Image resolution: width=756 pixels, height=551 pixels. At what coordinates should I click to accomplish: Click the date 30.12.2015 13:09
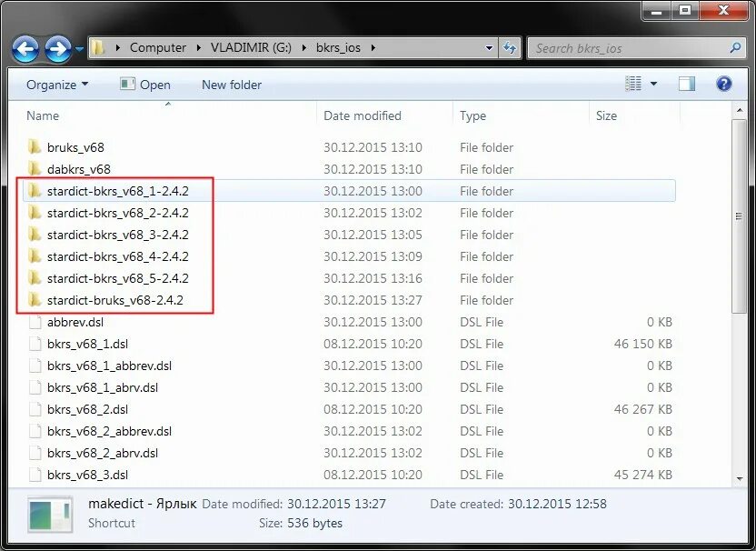point(373,256)
